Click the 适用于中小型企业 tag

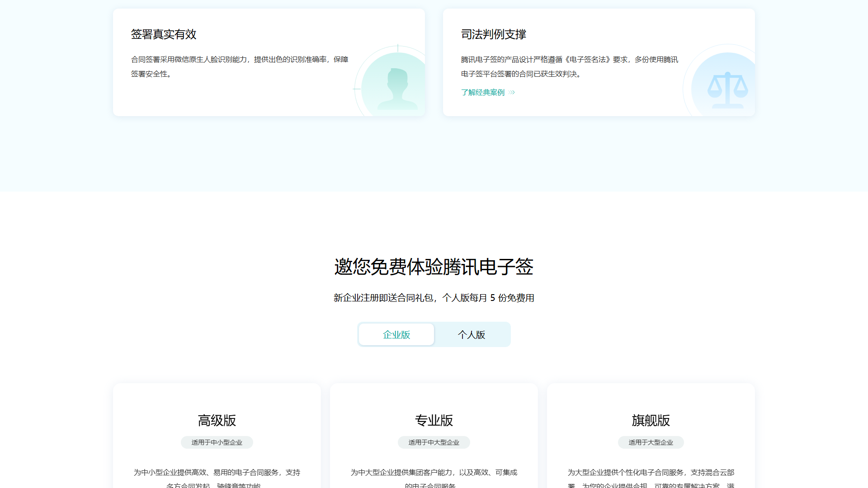217,442
